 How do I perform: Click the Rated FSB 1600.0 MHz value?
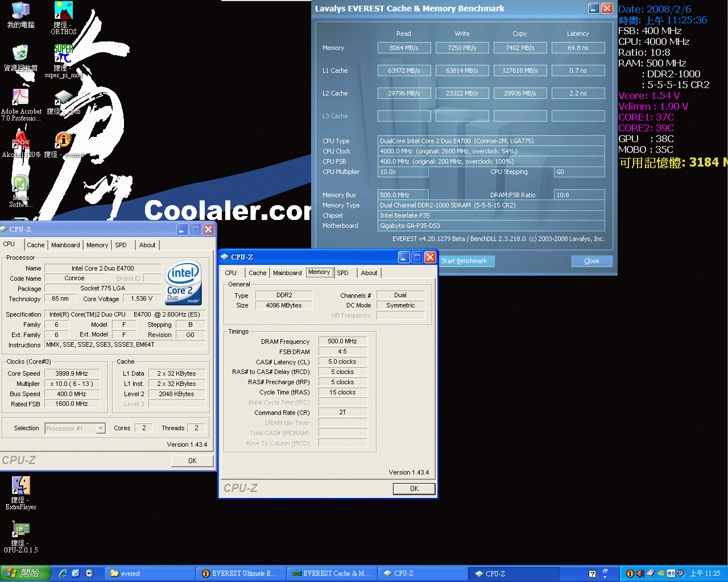click(72, 404)
